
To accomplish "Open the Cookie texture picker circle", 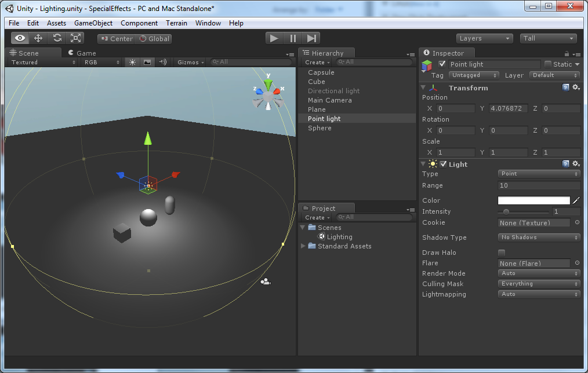I will [577, 222].
